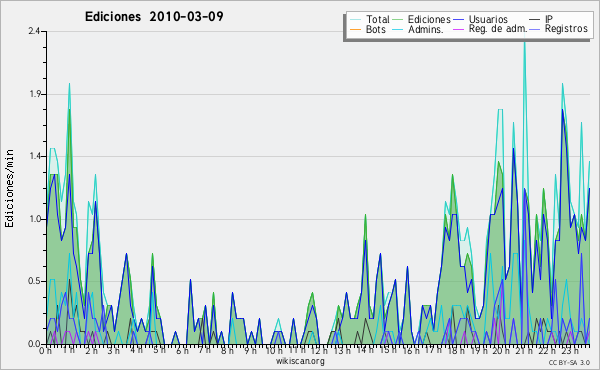Viewport: 600px width, 370px height.
Task: Select the 'Admins.' legend label
Action: [x=425, y=29]
